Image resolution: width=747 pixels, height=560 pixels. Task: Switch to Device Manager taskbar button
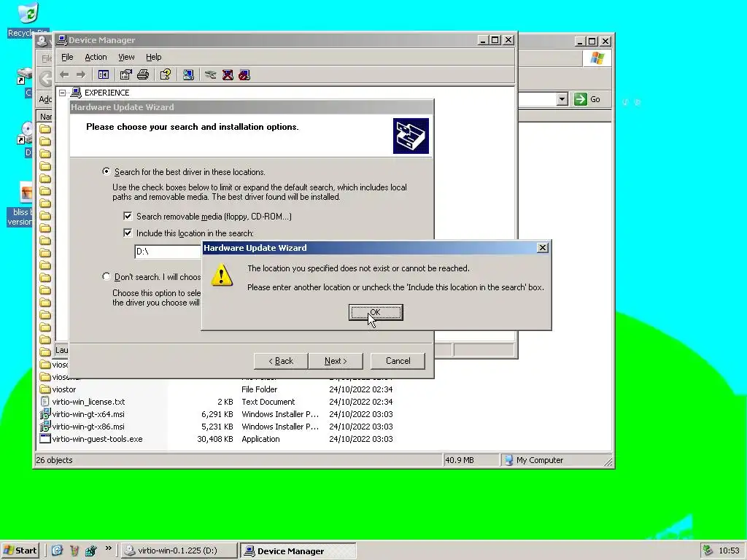click(x=298, y=551)
